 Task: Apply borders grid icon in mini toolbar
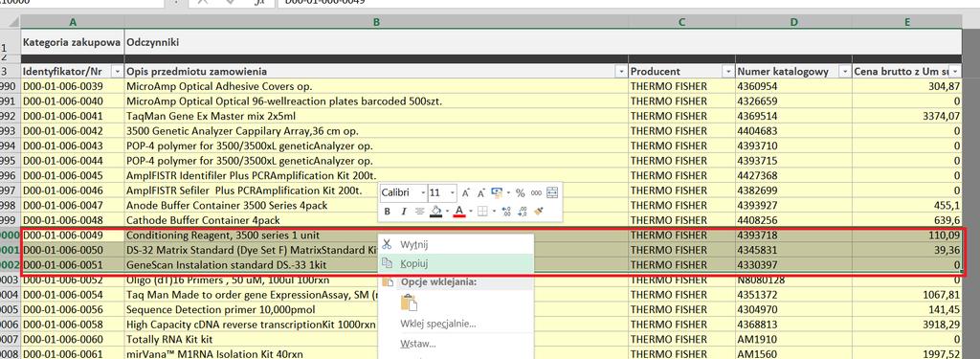482,212
